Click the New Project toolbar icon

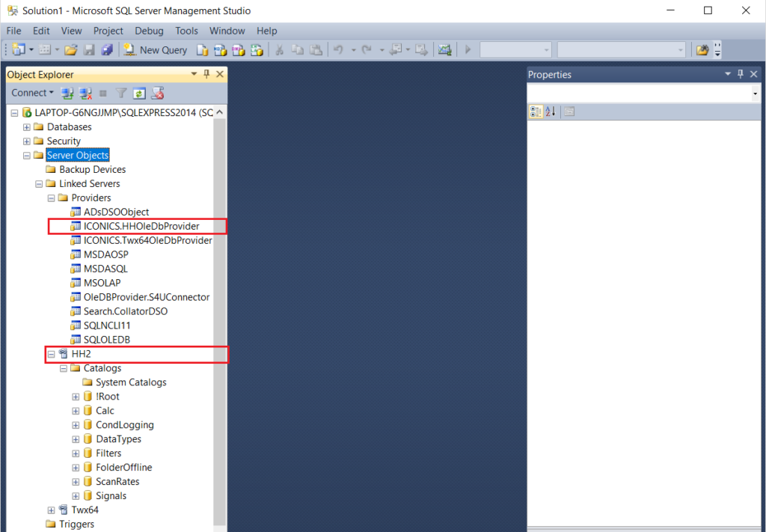[x=19, y=49]
